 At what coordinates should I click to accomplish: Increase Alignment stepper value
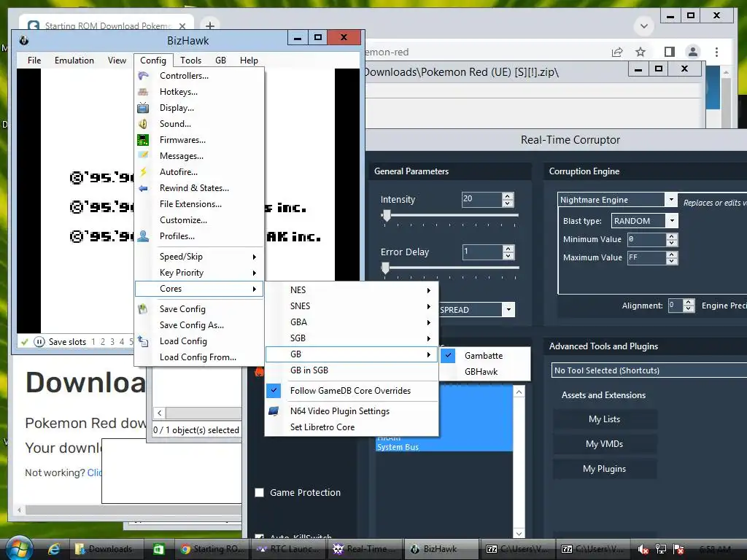pyautogui.click(x=689, y=303)
